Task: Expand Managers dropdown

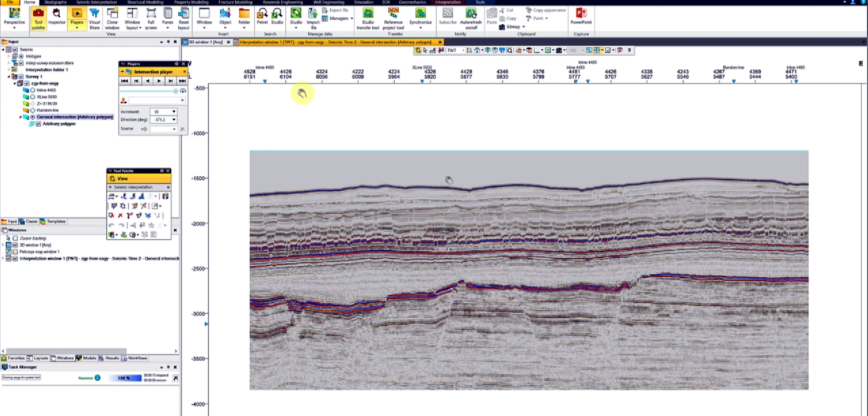Action: [x=352, y=18]
